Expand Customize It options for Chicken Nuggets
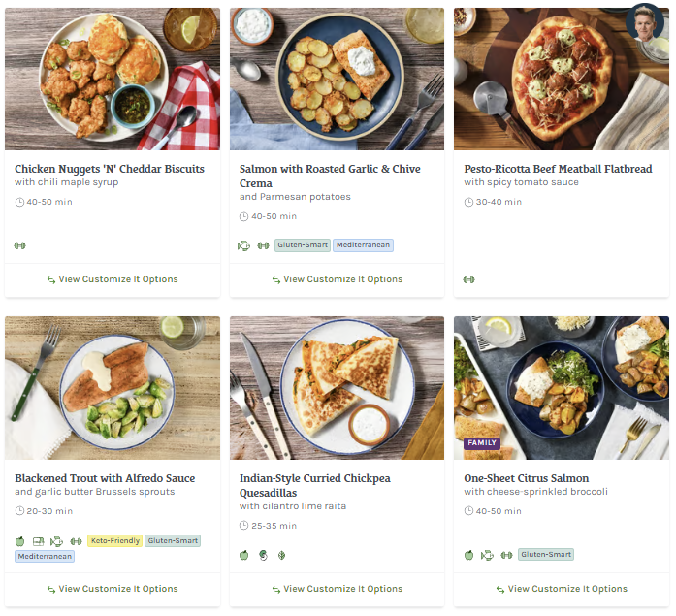This screenshot has height=616, width=676. pos(113,279)
